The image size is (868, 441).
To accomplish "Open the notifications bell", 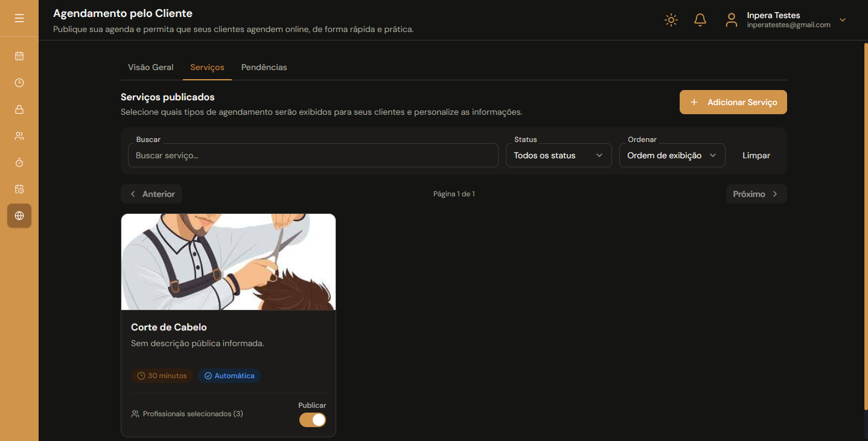I will (x=700, y=20).
